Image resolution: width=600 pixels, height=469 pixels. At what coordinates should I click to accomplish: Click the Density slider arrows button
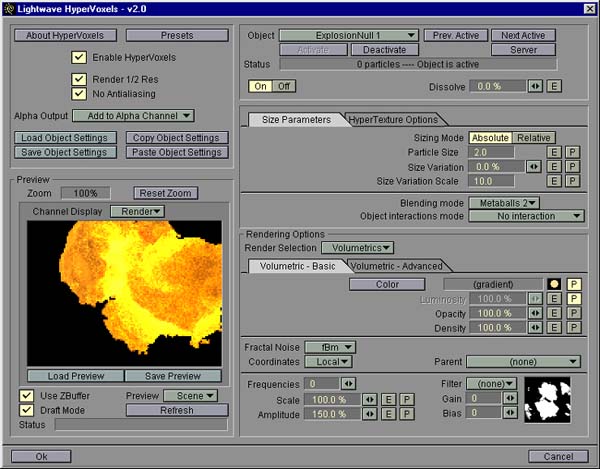coord(535,328)
